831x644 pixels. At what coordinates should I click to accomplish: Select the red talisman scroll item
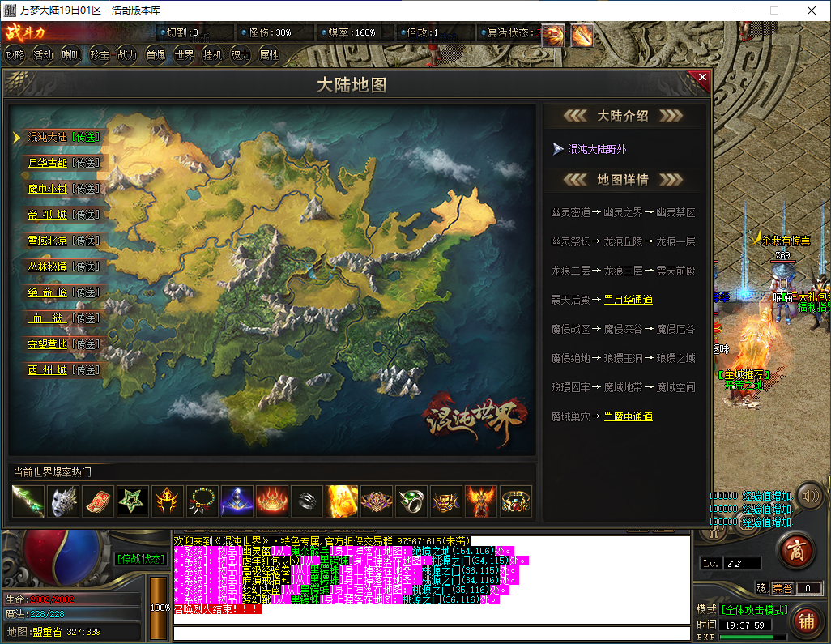(98, 501)
